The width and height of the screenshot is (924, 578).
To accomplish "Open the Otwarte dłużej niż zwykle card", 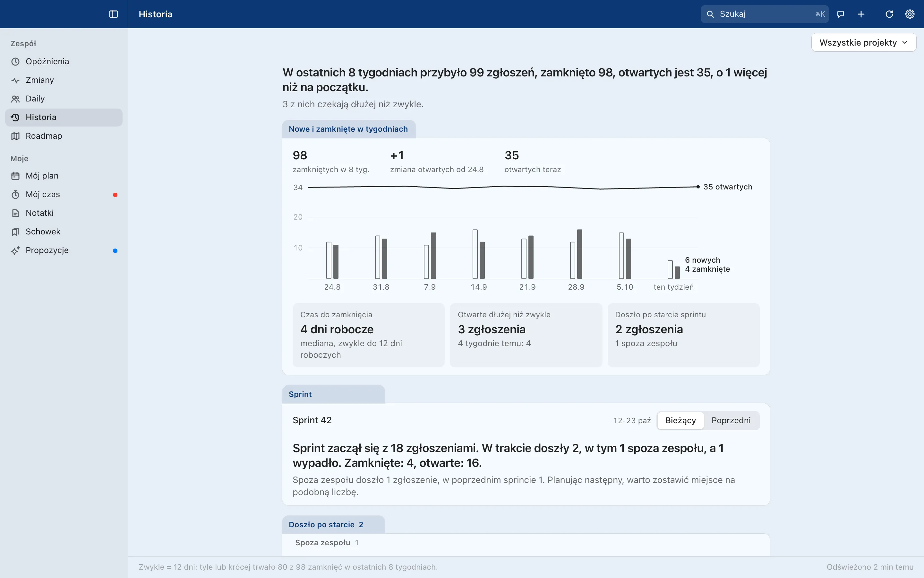I will tap(526, 335).
